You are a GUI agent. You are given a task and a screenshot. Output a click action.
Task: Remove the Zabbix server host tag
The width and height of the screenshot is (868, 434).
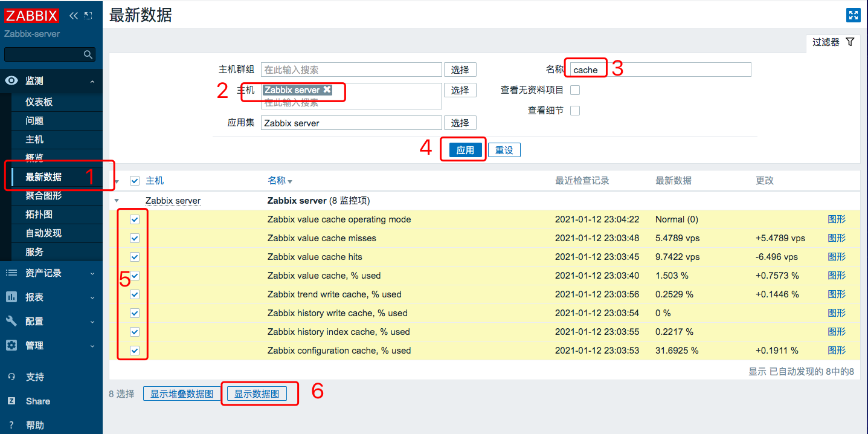pos(327,89)
